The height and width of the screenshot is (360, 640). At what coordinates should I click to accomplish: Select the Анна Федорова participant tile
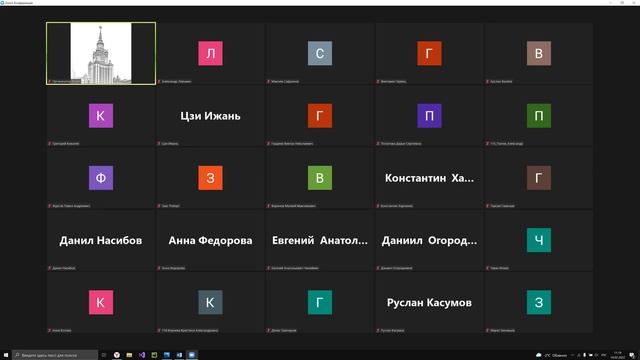[x=210, y=240]
